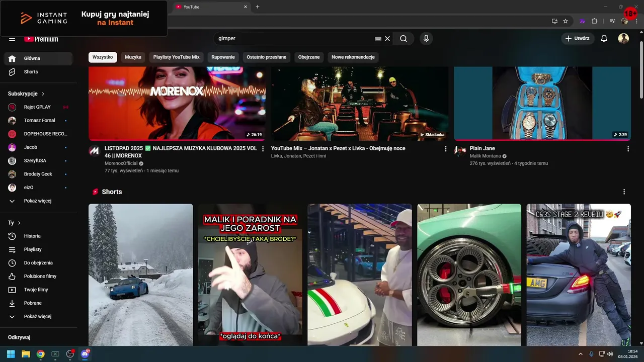Screen dimensions: 644x362
Task: Open Chrome media controls icon
Action: click(x=612, y=21)
